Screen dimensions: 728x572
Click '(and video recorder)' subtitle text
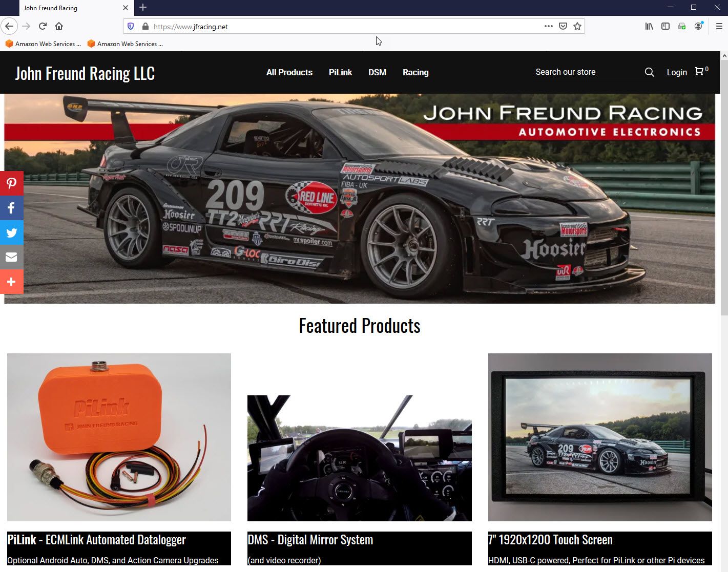click(284, 560)
